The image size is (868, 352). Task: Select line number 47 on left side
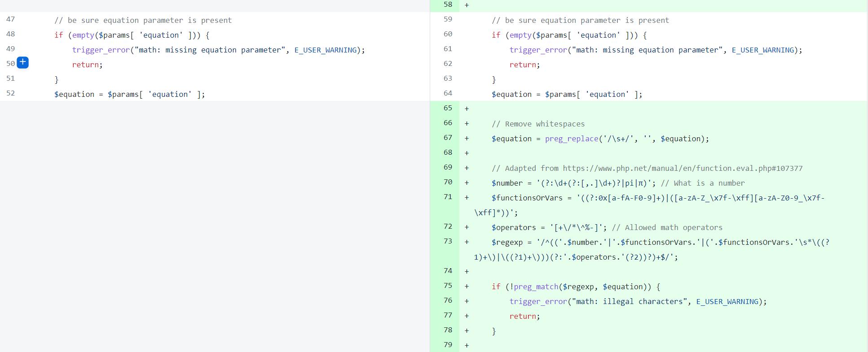[10, 19]
